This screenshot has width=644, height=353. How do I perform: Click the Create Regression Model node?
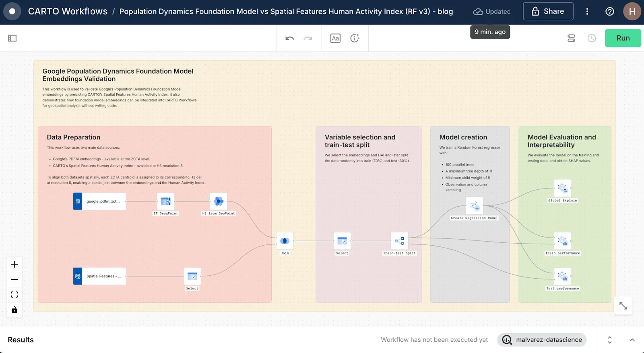[x=475, y=206]
